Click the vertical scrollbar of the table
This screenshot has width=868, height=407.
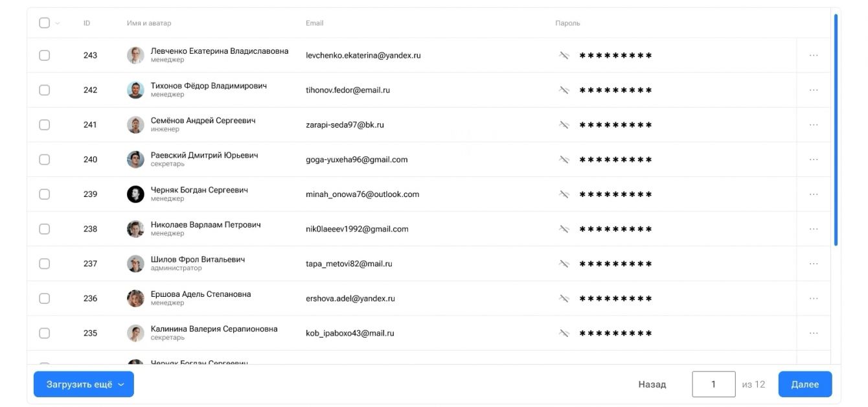836,130
